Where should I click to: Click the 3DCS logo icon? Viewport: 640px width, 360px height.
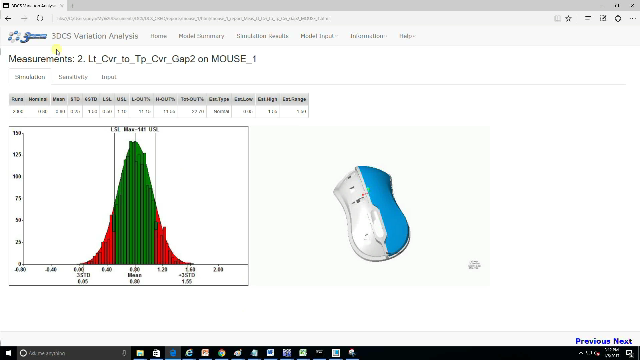(x=27, y=36)
